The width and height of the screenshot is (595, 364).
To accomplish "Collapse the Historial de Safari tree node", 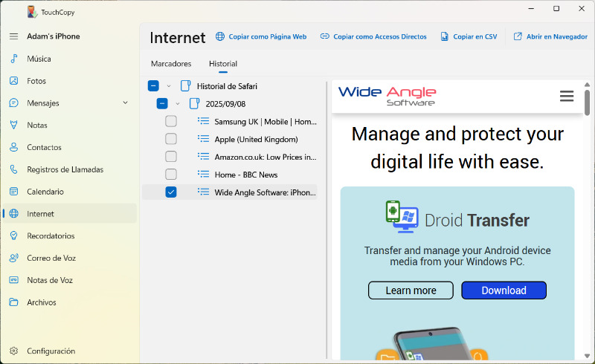I will tap(169, 86).
